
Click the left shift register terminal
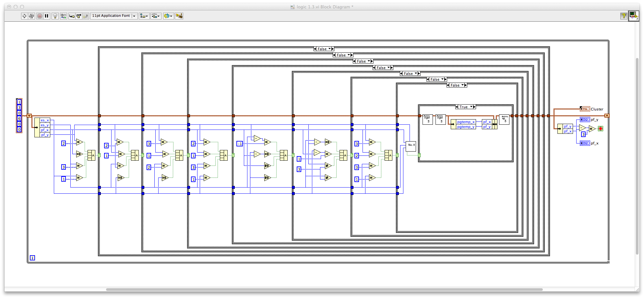[x=29, y=116]
